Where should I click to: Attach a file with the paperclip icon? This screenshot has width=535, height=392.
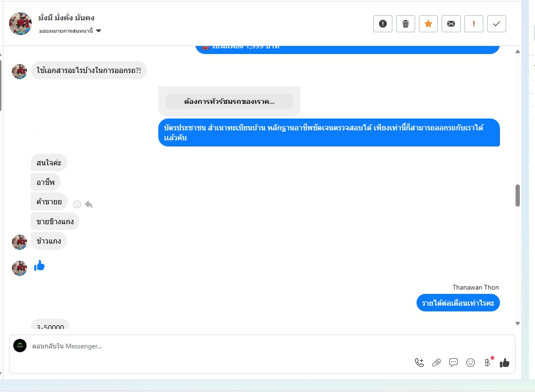pyautogui.click(x=436, y=363)
